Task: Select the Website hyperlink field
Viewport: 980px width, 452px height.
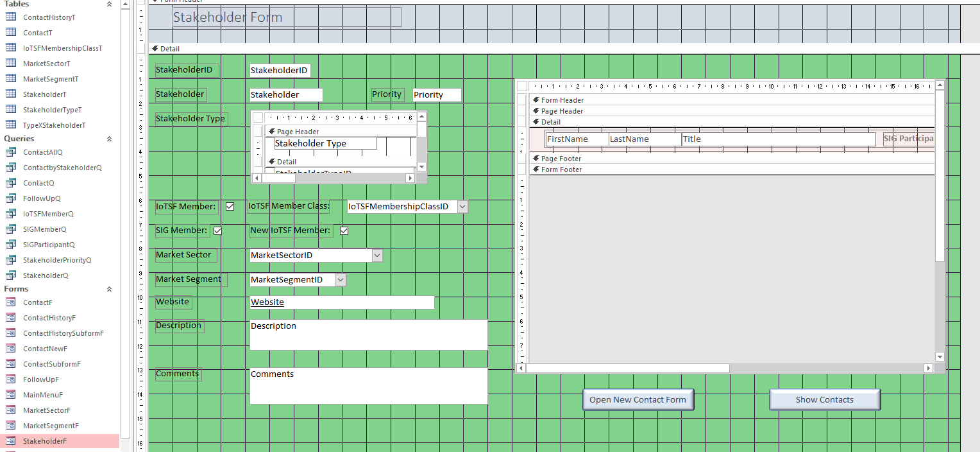Action: [342, 302]
